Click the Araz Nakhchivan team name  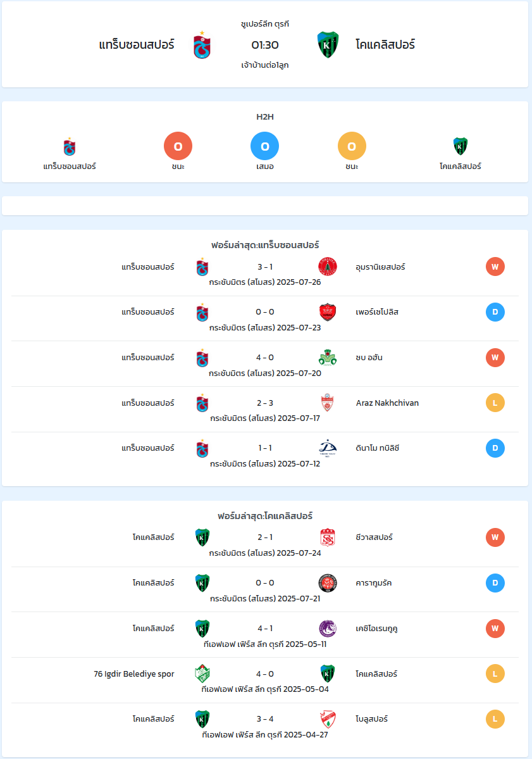click(387, 403)
